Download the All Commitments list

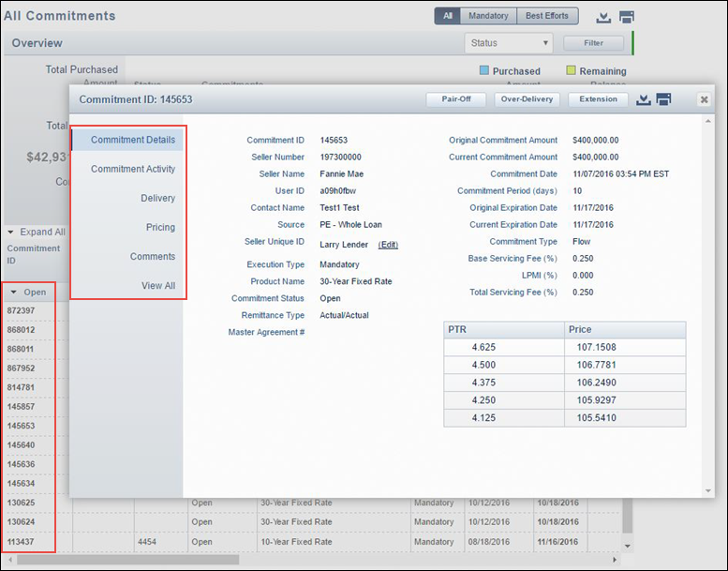coord(603,18)
